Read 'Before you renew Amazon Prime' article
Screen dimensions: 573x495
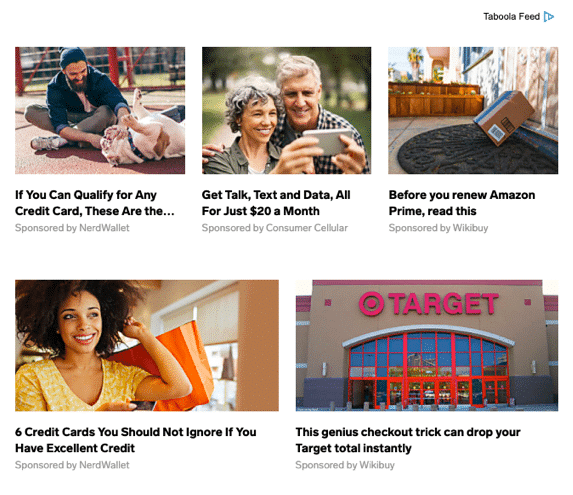462,203
